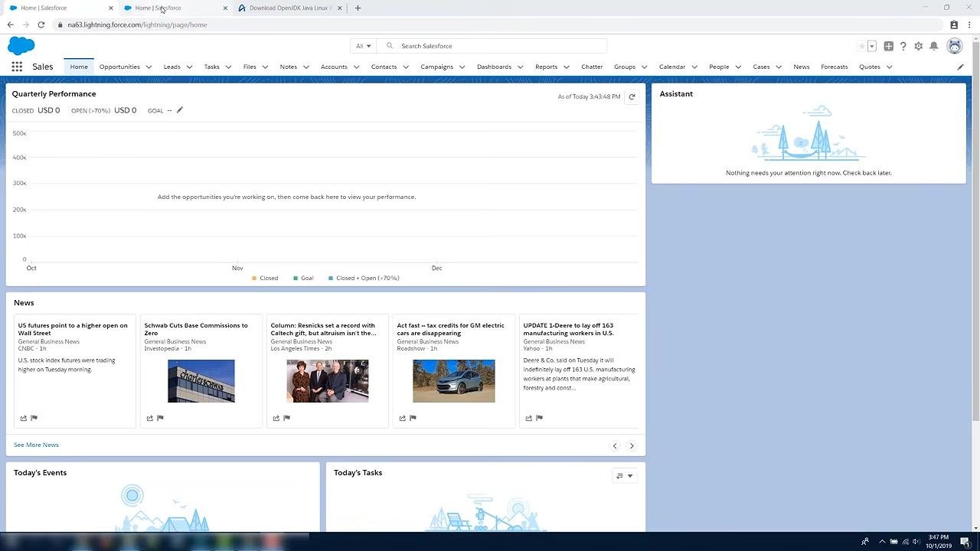Open a new browser tab

click(358, 8)
